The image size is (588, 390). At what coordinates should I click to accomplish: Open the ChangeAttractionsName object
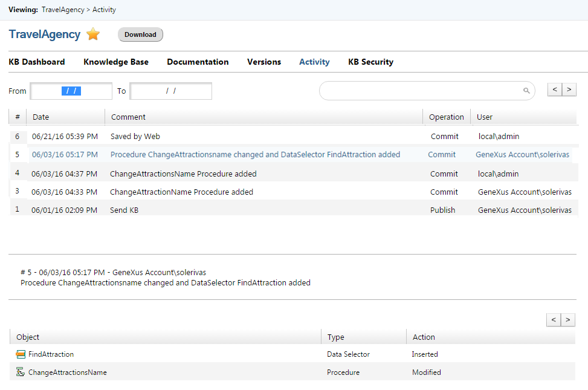click(x=68, y=372)
